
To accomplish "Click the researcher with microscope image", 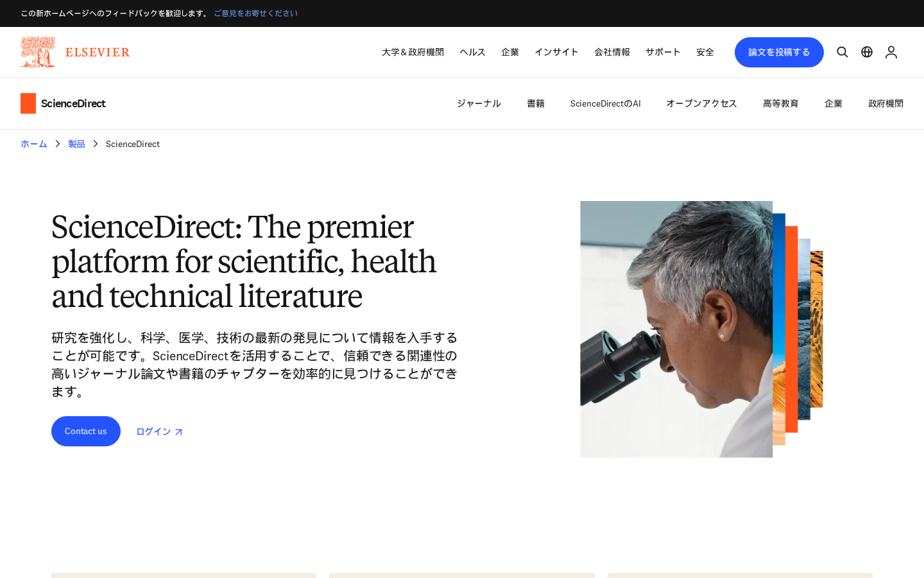I will pyautogui.click(x=701, y=329).
